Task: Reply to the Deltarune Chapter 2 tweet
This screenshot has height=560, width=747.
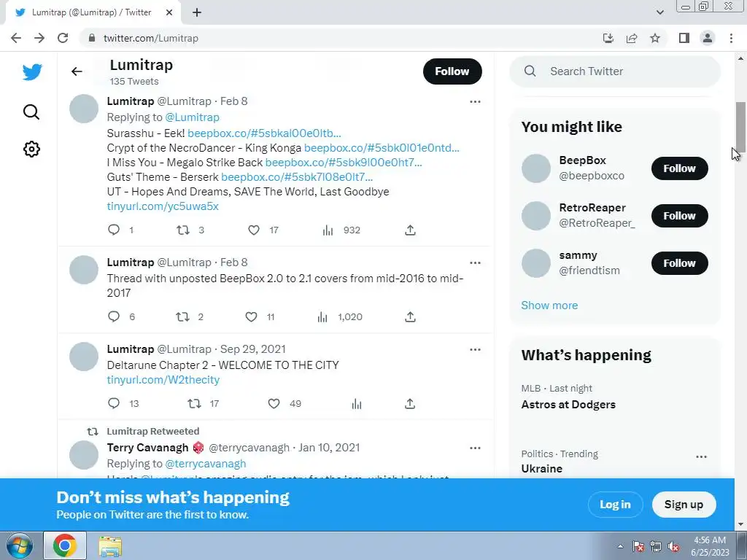Action: [113, 403]
